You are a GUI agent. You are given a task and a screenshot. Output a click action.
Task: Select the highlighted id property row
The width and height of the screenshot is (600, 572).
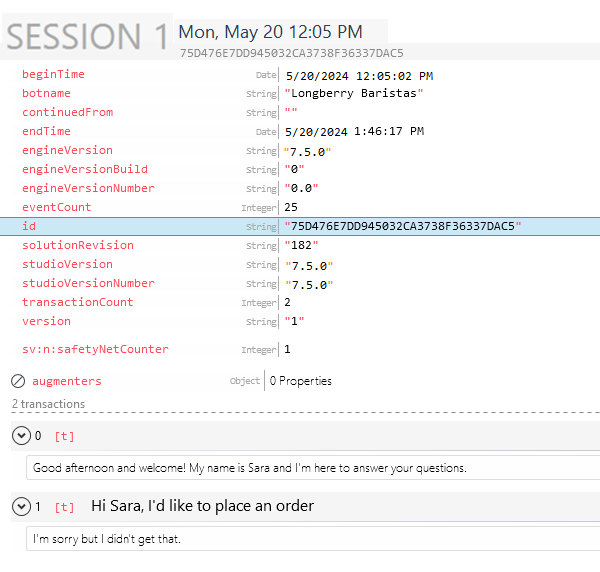(300, 227)
